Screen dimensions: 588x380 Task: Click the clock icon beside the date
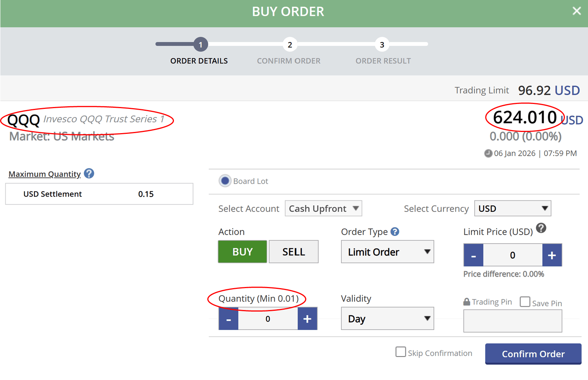click(488, 153)
